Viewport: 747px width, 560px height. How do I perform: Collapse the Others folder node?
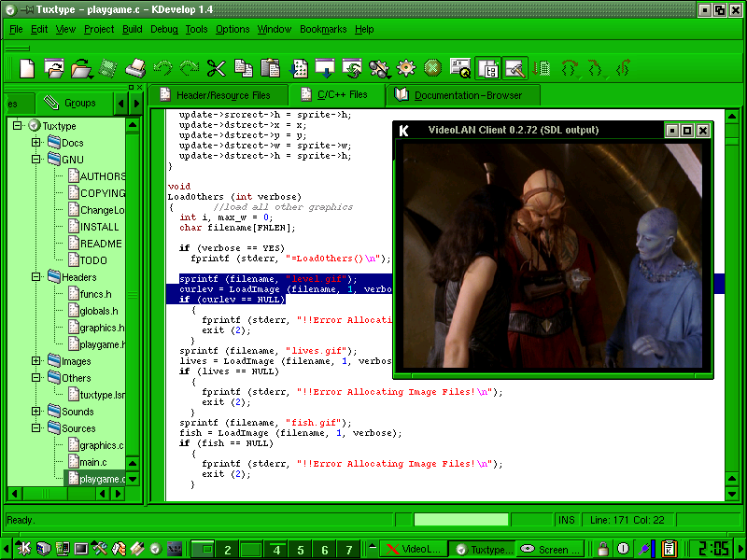coord(35,378)
